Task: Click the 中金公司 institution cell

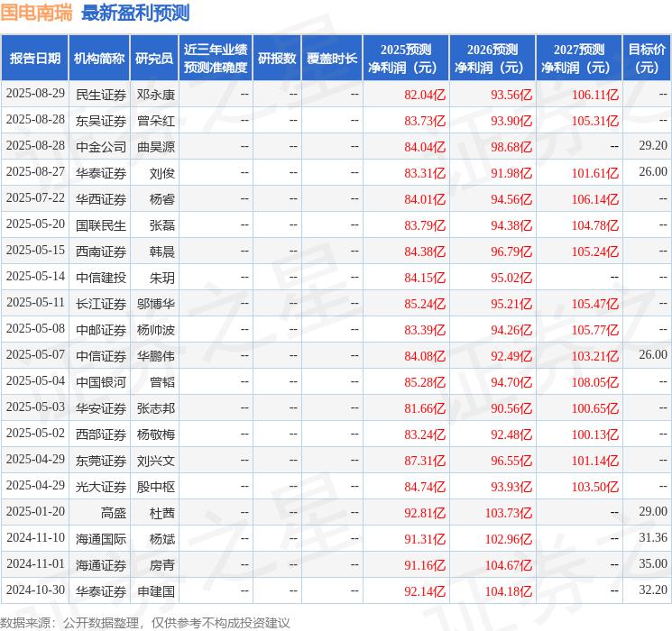Action: pyautogui.click(x=101, y=147)
